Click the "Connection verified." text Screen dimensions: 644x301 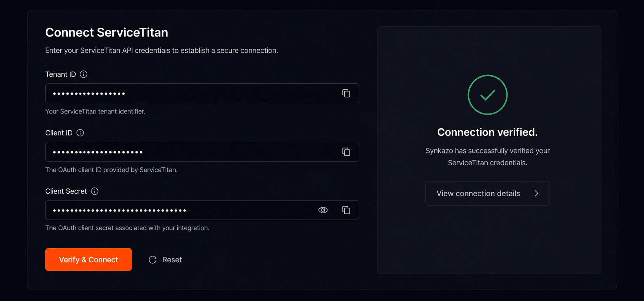pyautogui.click(x=487, y=132)
